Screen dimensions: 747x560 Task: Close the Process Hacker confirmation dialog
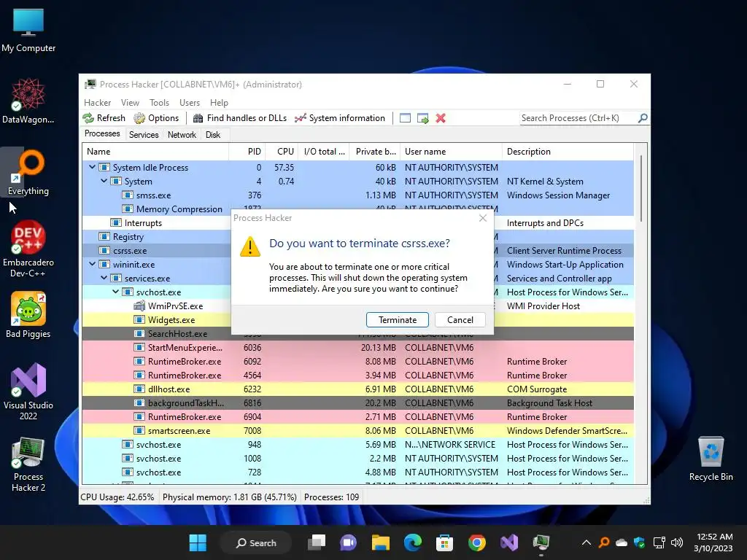coord(483,218)
